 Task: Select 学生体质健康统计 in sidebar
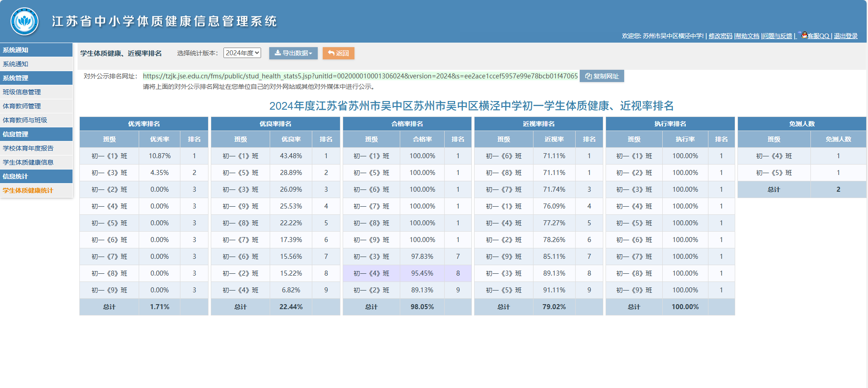tap(36, 190)
